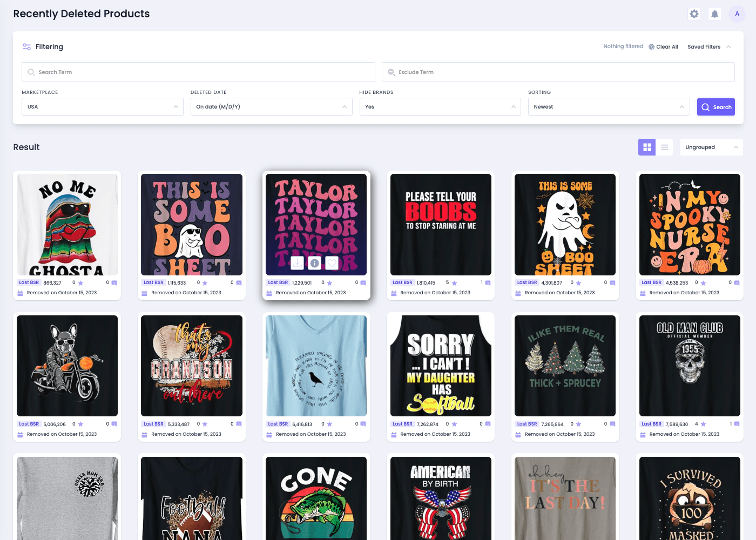756x540 pixels.
Task: Open the This Is Some Boo Sheet retro thumbnail
Action: tap(192, 225)
